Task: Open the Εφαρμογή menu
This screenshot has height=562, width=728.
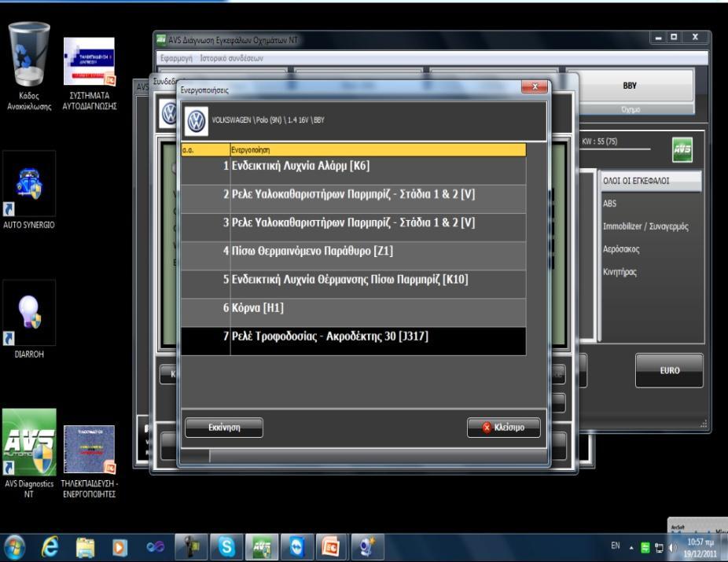Action: pyautogui.click(x=176, y=58)
